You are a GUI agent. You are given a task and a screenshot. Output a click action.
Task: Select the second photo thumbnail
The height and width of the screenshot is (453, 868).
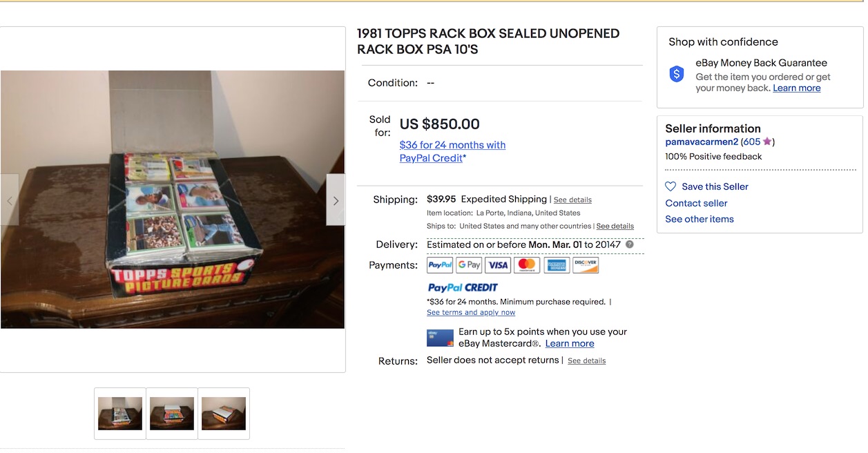pos(172,413)
